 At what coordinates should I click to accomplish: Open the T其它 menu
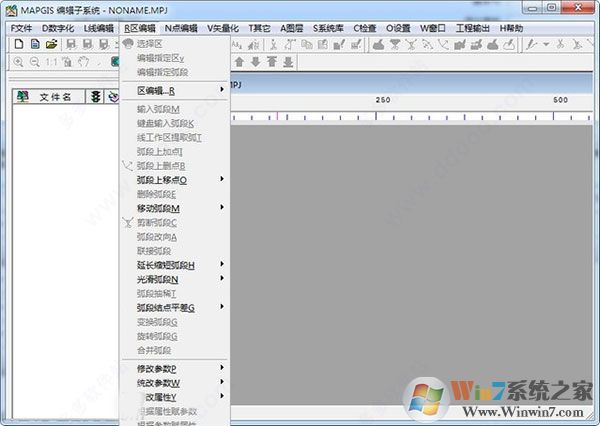(259, 28)
